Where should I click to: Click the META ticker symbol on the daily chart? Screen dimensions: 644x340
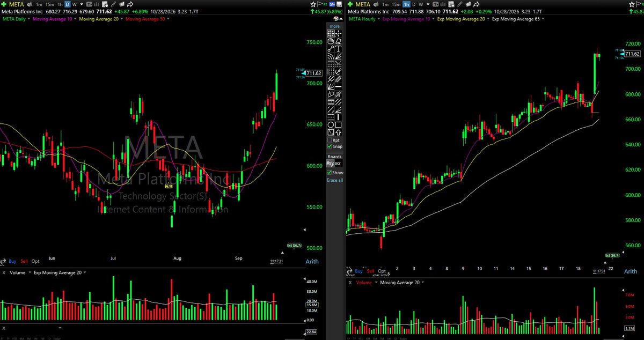coord(17,4)
